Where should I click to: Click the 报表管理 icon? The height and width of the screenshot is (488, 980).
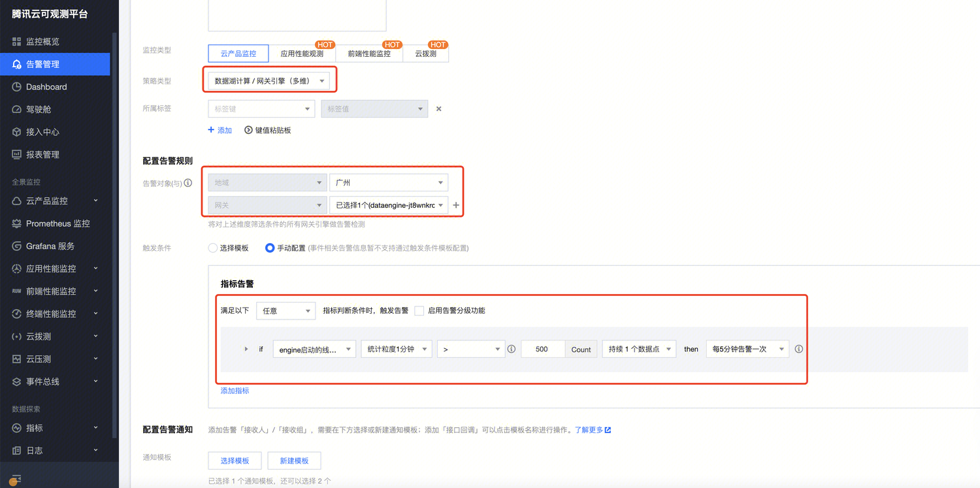[17, 155]
